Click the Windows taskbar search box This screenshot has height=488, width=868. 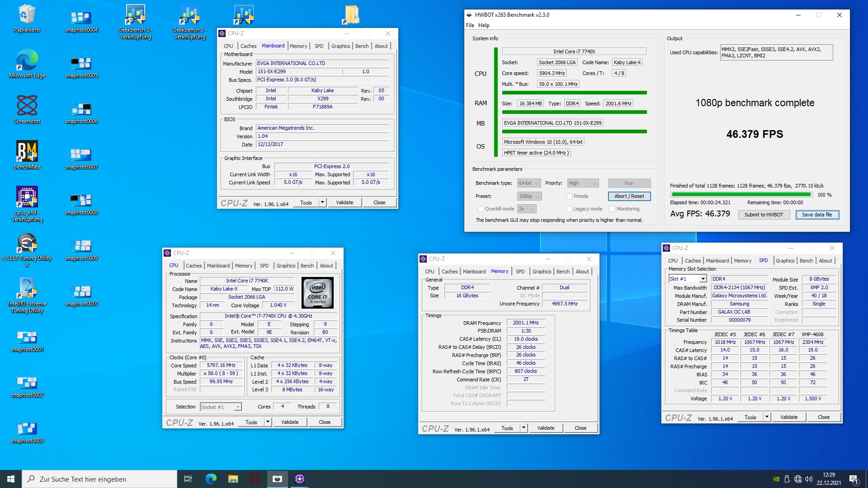point(99,479)
